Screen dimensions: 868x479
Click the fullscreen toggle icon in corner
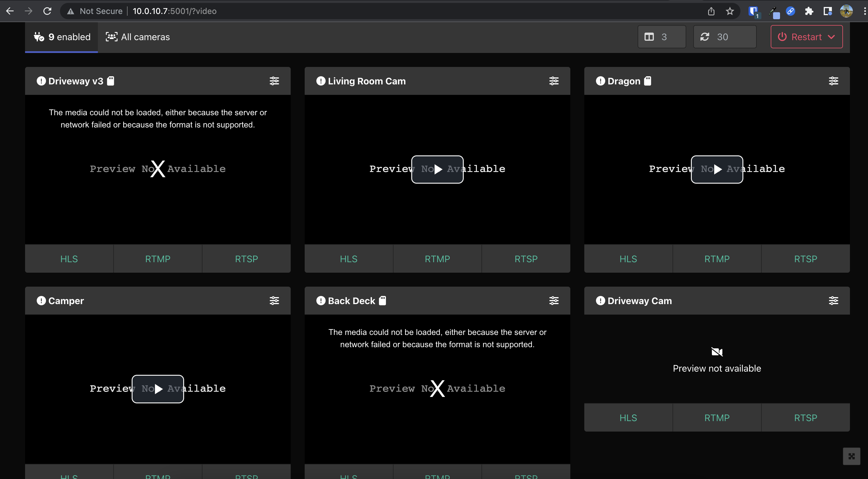[x=851, y=456]
